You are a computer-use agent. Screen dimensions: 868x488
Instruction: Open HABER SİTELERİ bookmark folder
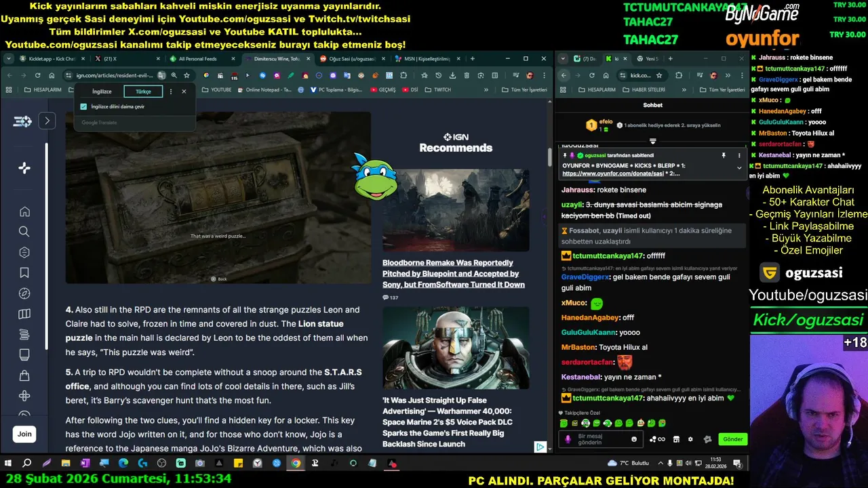point(644,89)
